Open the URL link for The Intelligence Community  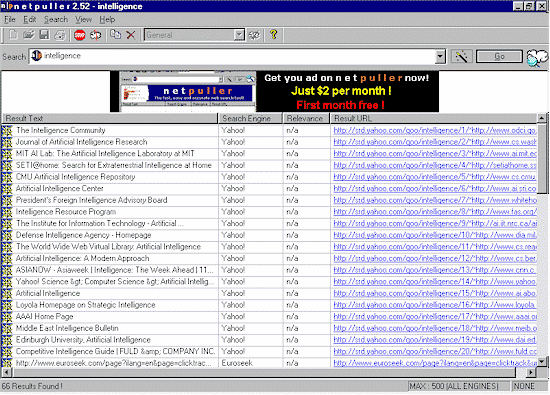435,130
